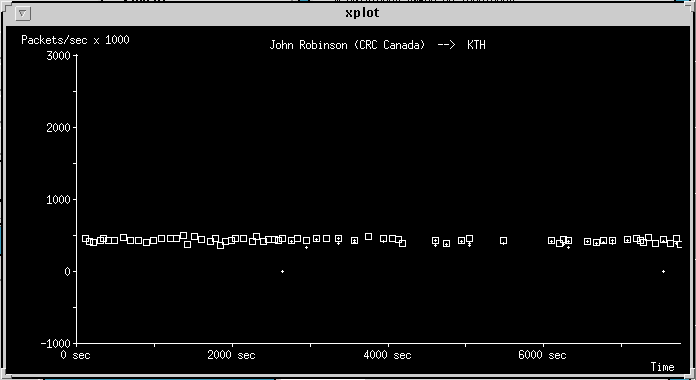Click the "2000 sec" label on x-axis
The width and height of the screenshot is (696, 380).
coord(231,355)
